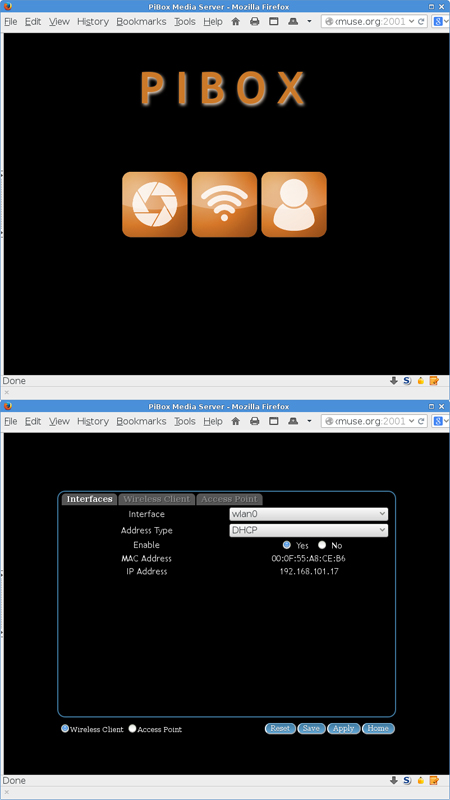Screen dimensions: 450x800
Task: Click the Save button
Action: (x=311, y=729)
